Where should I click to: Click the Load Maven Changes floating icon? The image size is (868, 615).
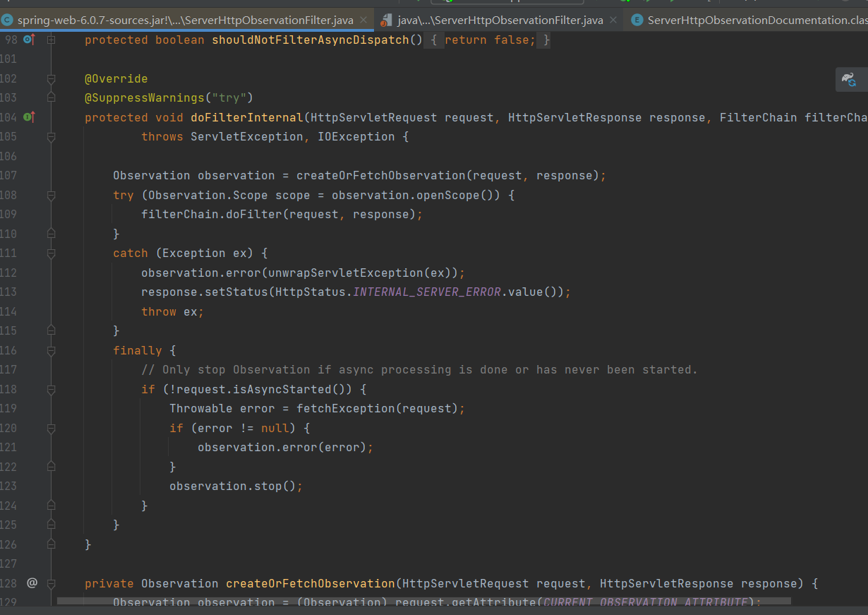(x=849, y=80)
